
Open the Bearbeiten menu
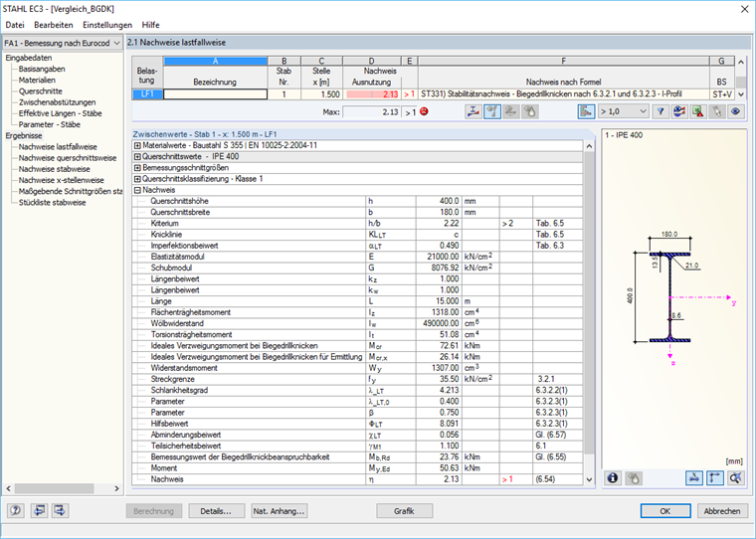[54, 25]
